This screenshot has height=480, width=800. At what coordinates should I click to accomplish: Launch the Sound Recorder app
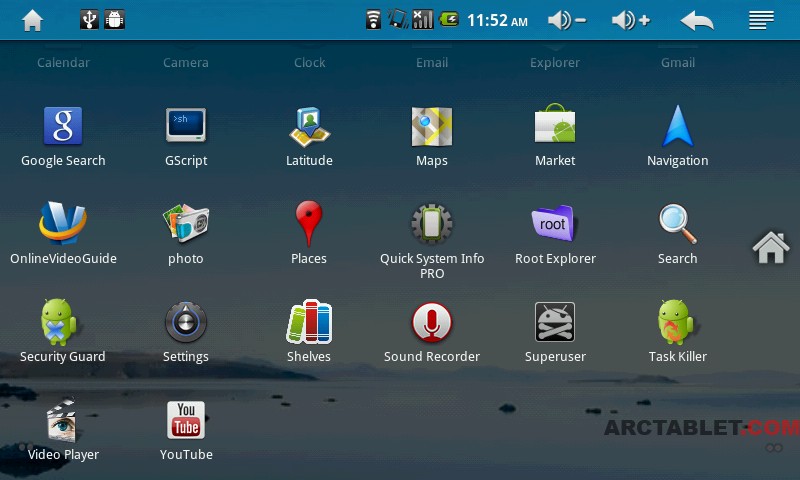pos(432,322)
